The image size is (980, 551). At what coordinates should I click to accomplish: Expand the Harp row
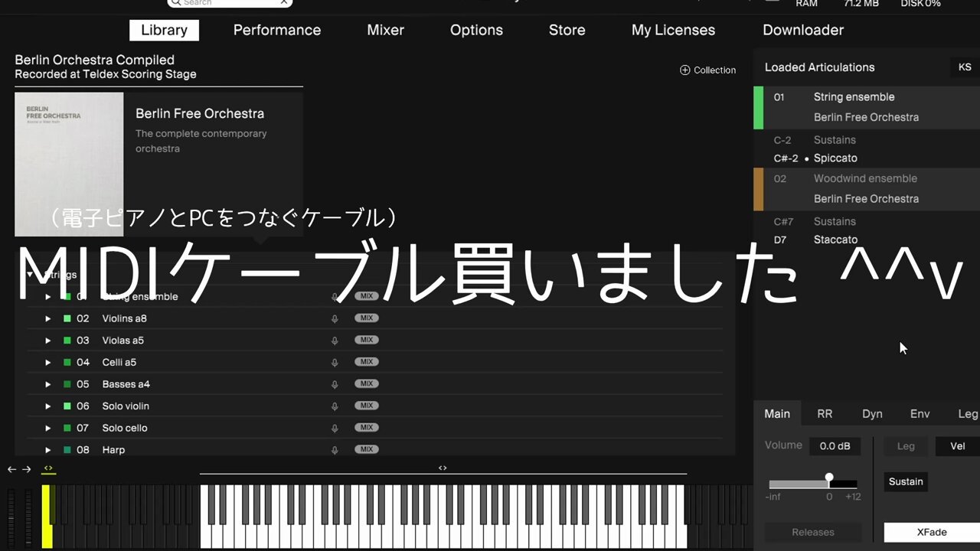pyautogui.click(x=48, y=450)
